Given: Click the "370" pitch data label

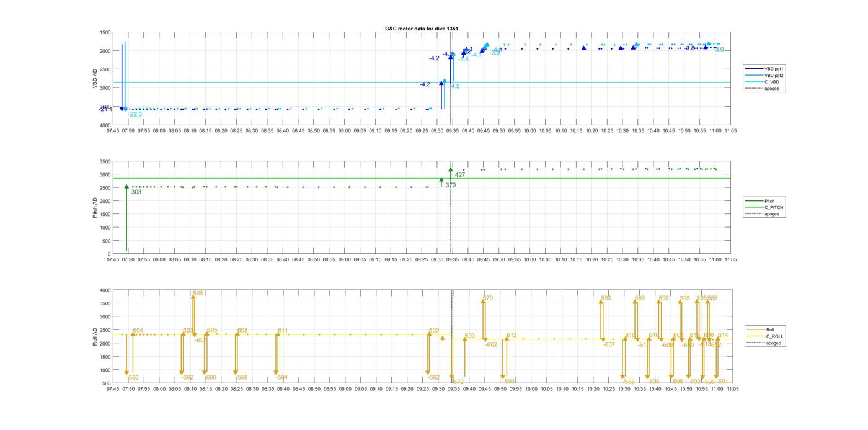Looking at the screenshot, I should click(x=451, y=185).
